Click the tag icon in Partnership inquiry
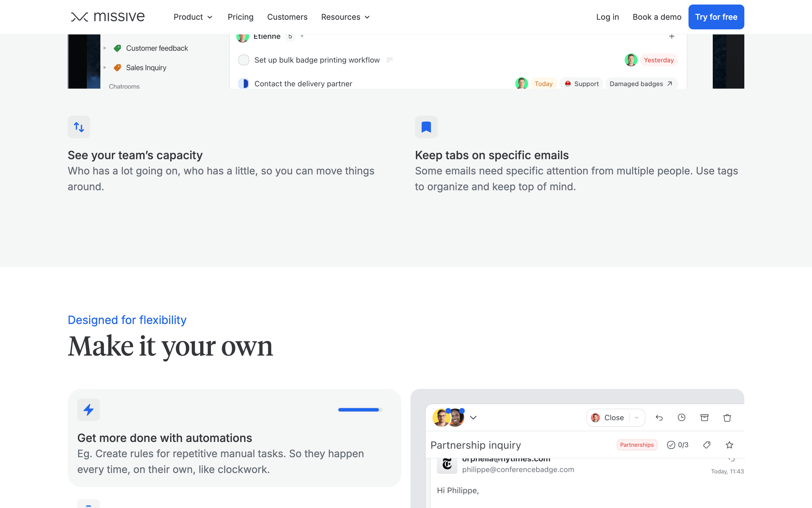The image size is (812, 508). 707,445
